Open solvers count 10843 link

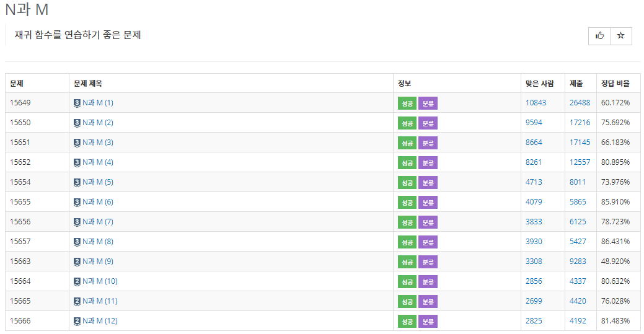coord(536,103)
